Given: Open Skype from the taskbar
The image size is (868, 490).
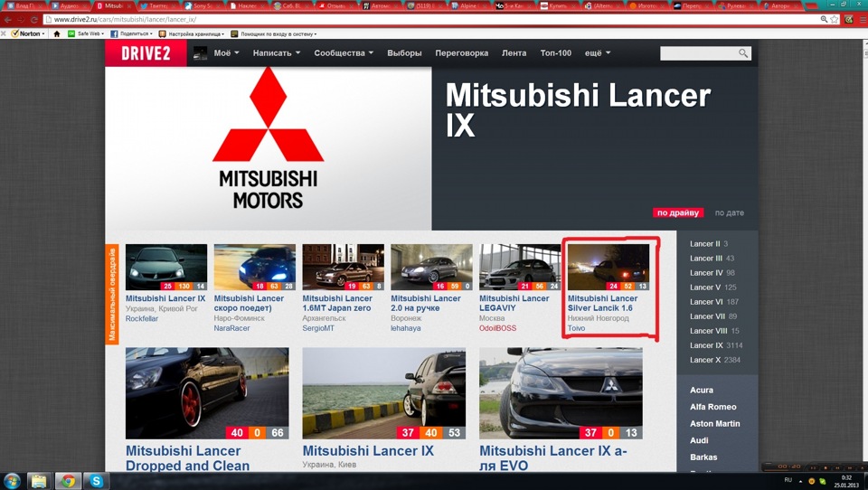Looking at the screenshot, I should [x=97, y=481].
